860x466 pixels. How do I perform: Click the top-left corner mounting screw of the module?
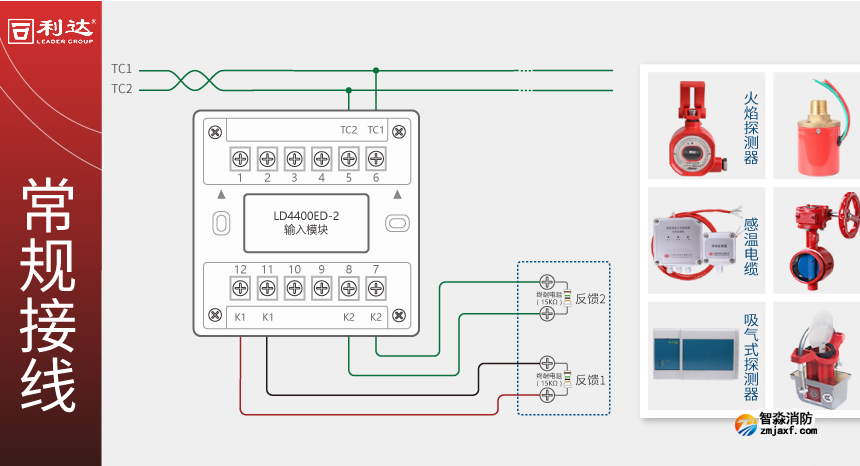(214, 130)
